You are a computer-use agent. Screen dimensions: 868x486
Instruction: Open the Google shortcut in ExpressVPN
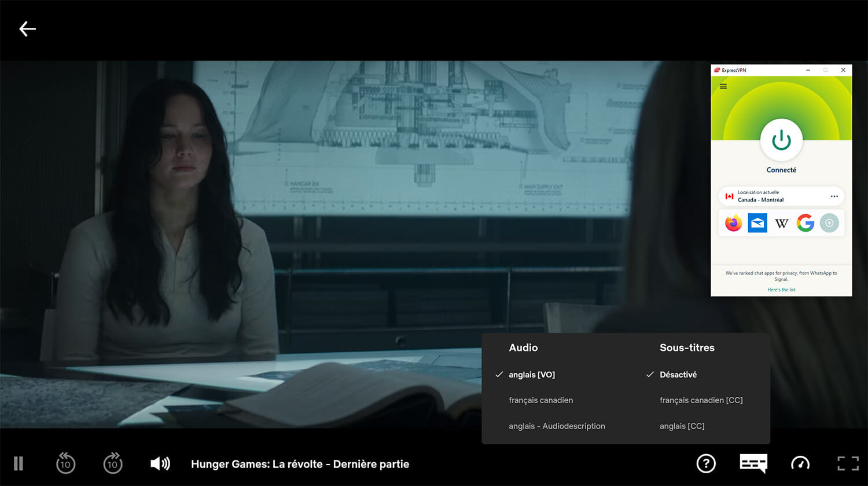806,223
